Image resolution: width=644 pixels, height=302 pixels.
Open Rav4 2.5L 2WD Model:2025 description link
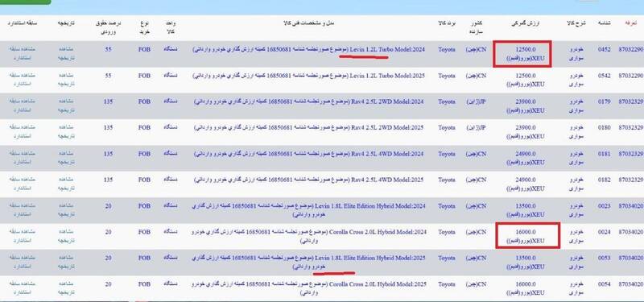(x=309, y=128)
